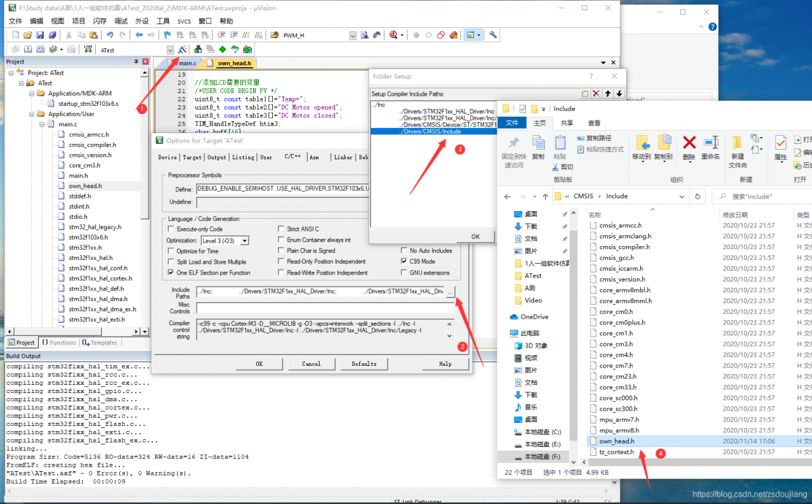Open Options for Target magic wand icon

(x=182, y=49)
